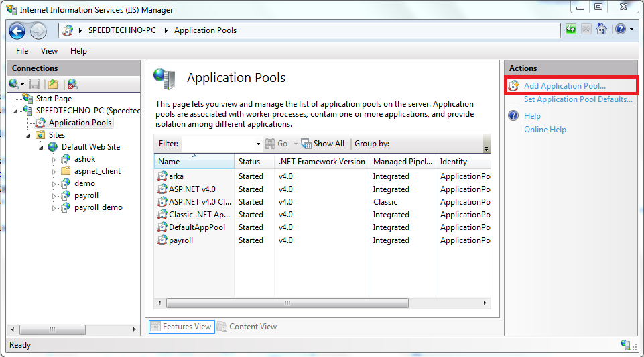Select Classic .NET AppPool row

322,215
